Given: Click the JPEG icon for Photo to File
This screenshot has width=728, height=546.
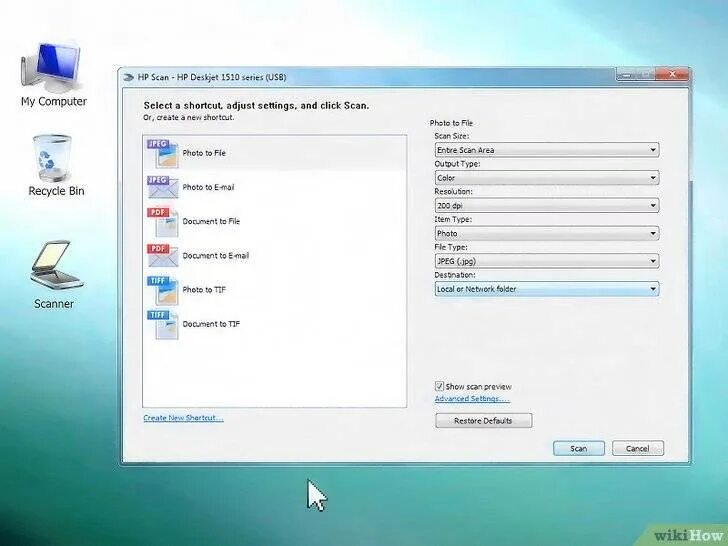Looking at the screenshot, I should click(162, 153).
